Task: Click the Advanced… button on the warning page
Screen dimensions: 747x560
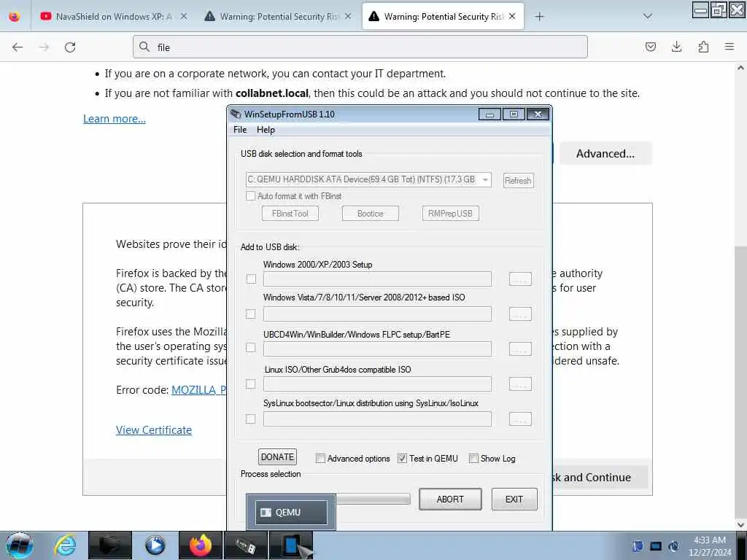Action: (605, 153)
